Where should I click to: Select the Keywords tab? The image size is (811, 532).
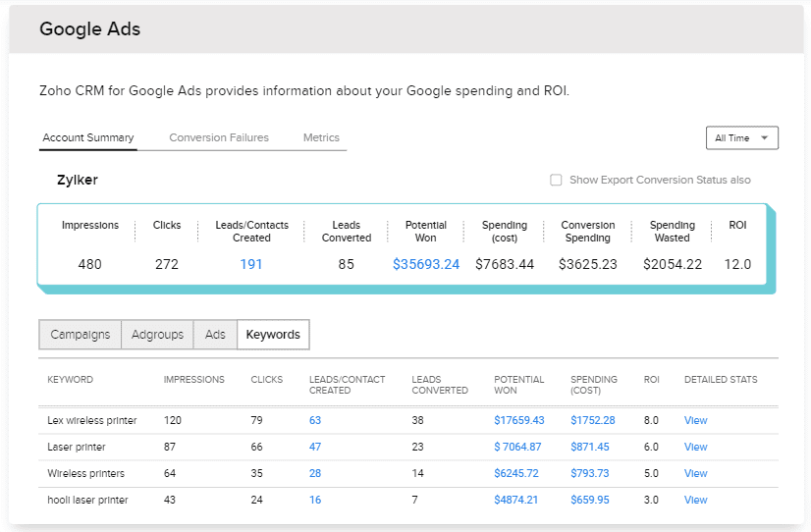coord(273,335)
